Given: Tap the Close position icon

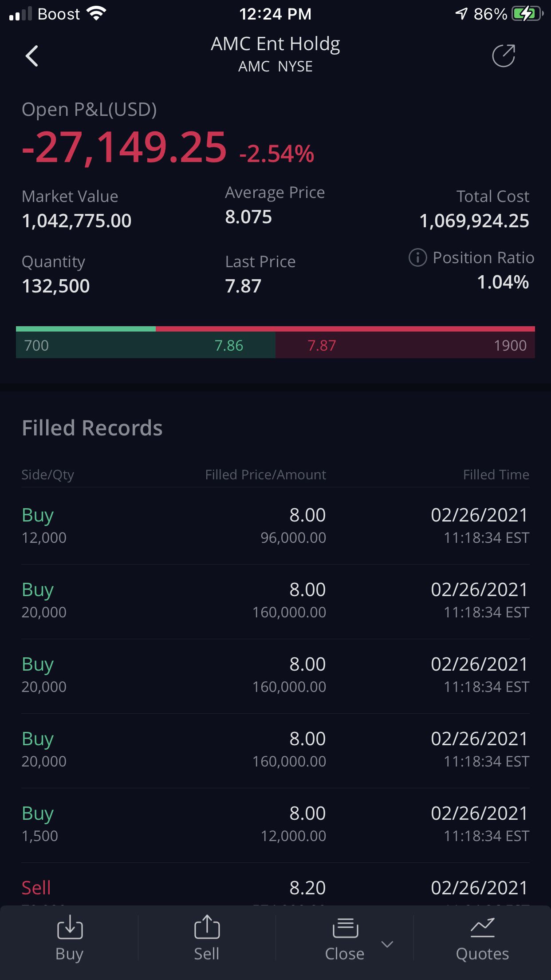Looking at the screenshot, I should click(345, 929).
